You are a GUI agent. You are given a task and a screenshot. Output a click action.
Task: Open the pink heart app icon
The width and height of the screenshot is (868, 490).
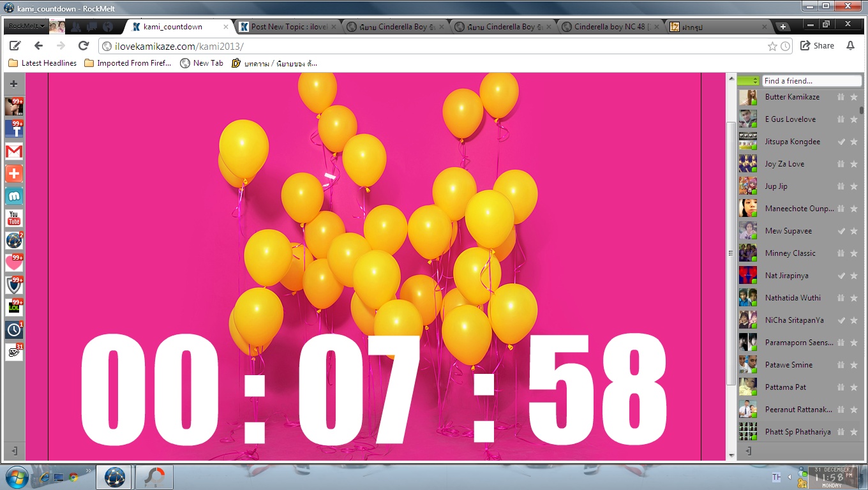pyautogui.click(x=14, y=263)
